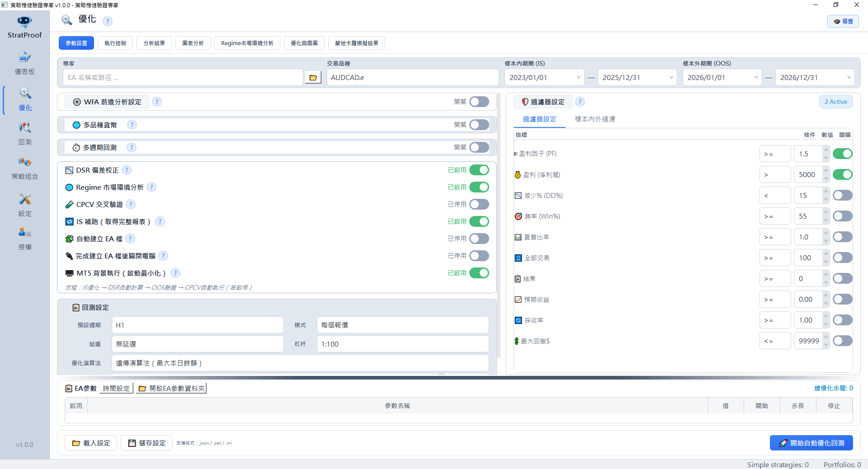868x469 pixels.
Task: Open the 優化演算法 遺傳演算法 dropdown
Action: (x=300, y=363)
